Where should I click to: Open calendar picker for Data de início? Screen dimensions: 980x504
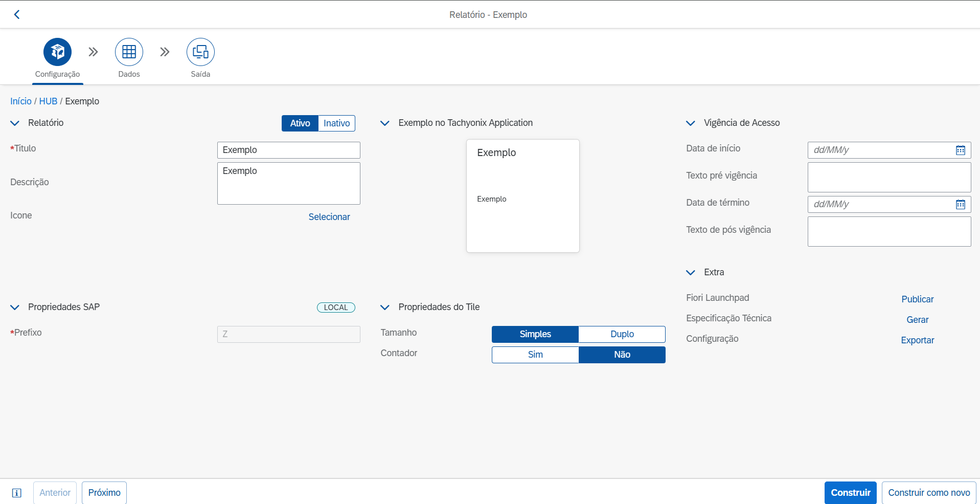(x=960, y=150)
